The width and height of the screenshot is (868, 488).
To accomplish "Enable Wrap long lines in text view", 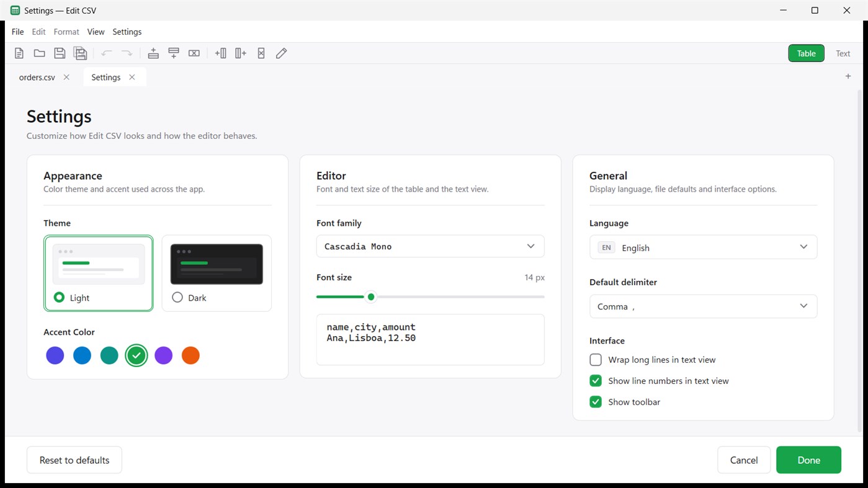I will [x=596, y=360].
